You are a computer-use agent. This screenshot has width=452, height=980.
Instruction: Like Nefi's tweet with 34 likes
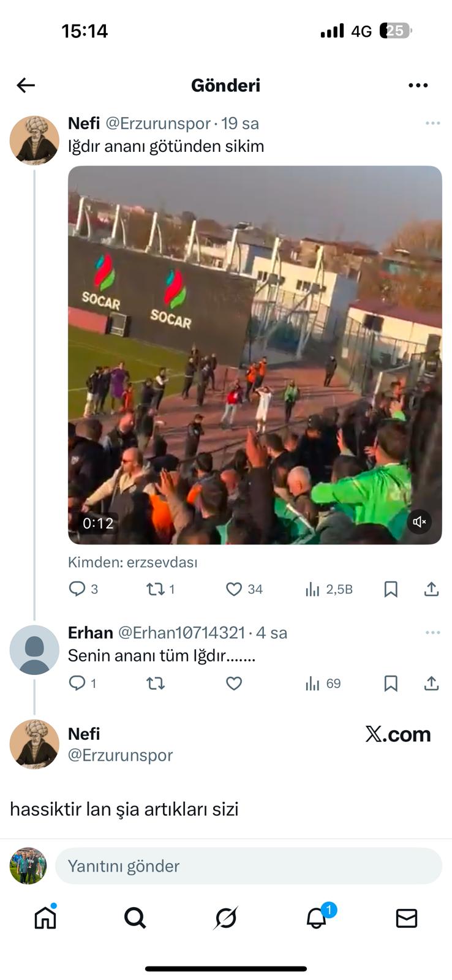click(244, 589)
